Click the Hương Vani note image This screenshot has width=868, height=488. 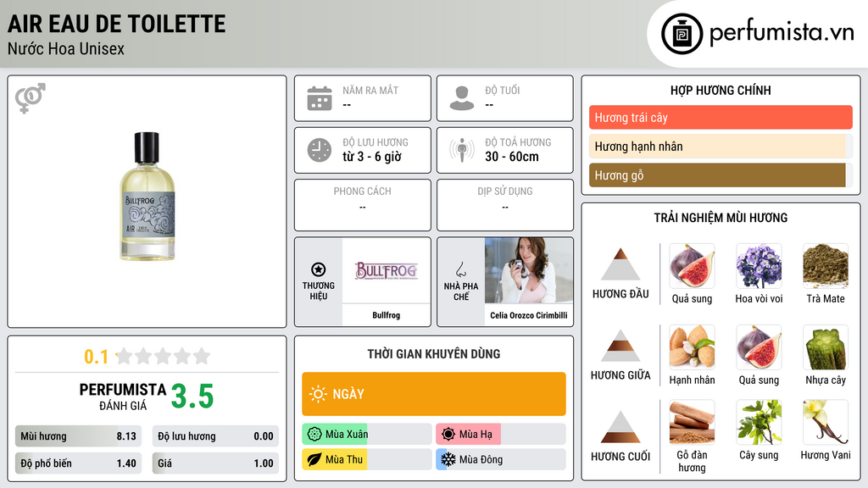(x=826, y=423)
